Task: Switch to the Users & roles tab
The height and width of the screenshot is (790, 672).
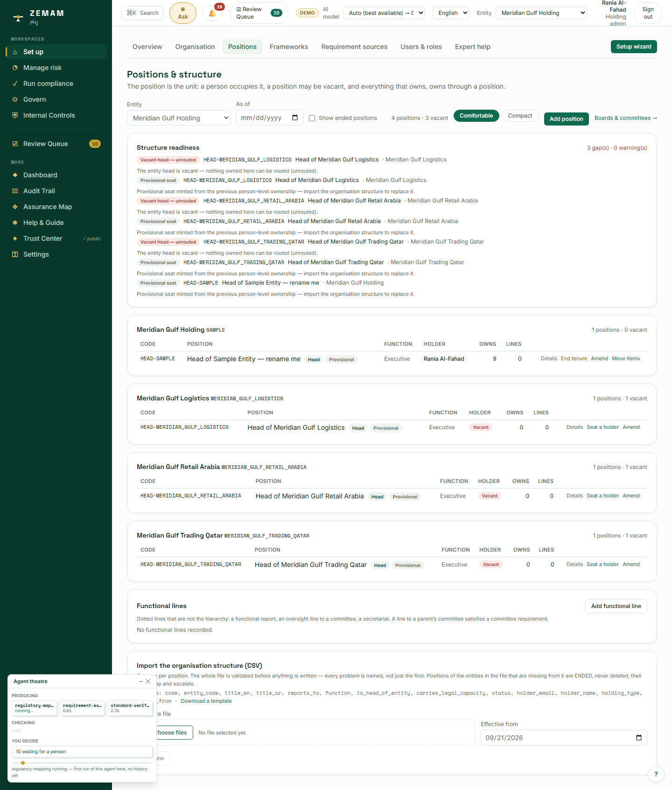Action: pos(421,47)
